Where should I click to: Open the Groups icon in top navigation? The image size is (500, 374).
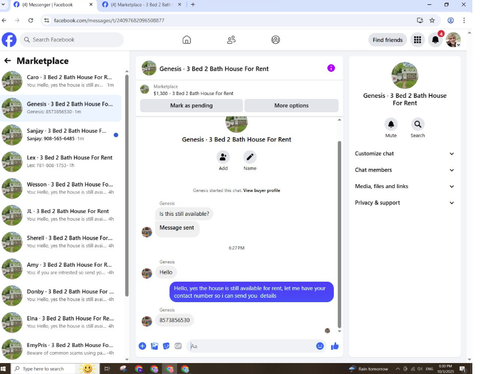click(275, 40)
